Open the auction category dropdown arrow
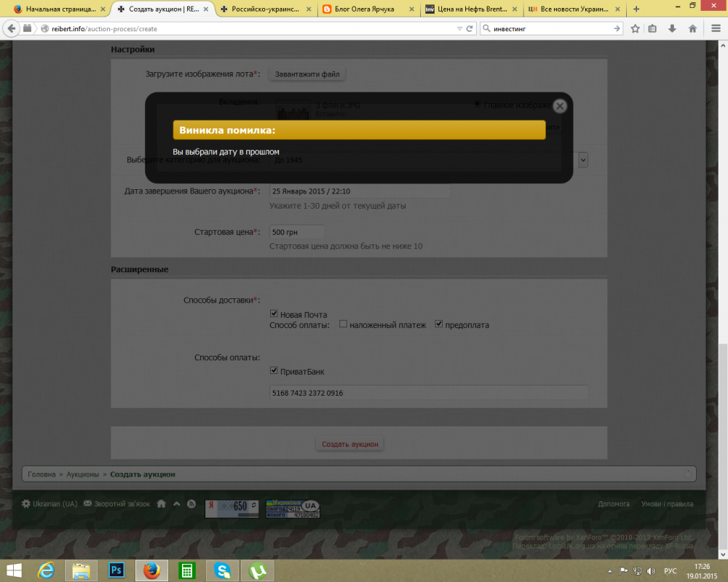Screen dimensions: 728x582 [x=583, y=159]
